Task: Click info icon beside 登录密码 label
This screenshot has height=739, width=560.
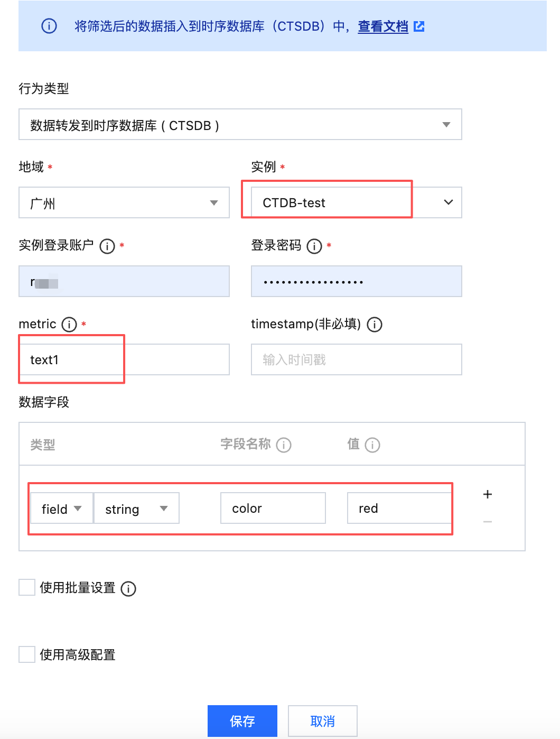Action: click(314, 246)
